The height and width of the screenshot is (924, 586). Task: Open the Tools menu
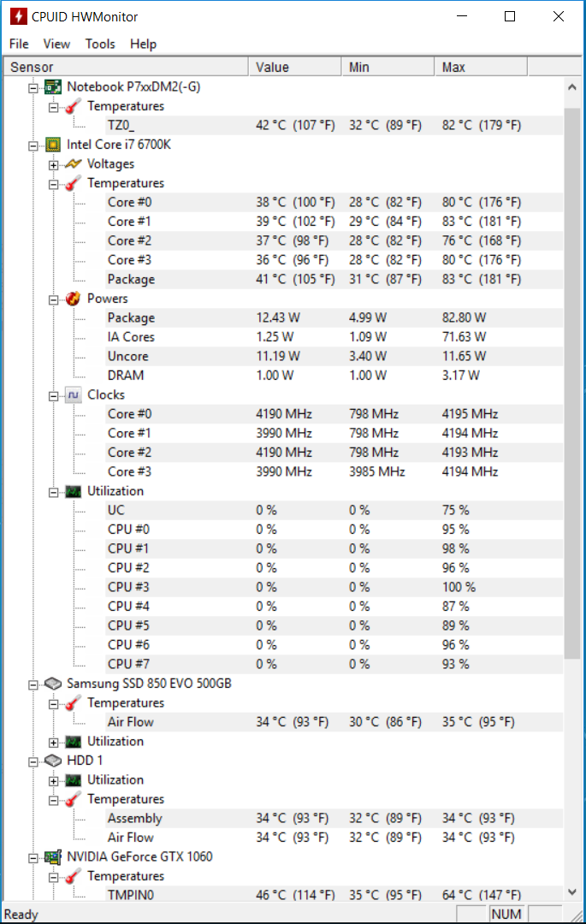coord(100,44)
